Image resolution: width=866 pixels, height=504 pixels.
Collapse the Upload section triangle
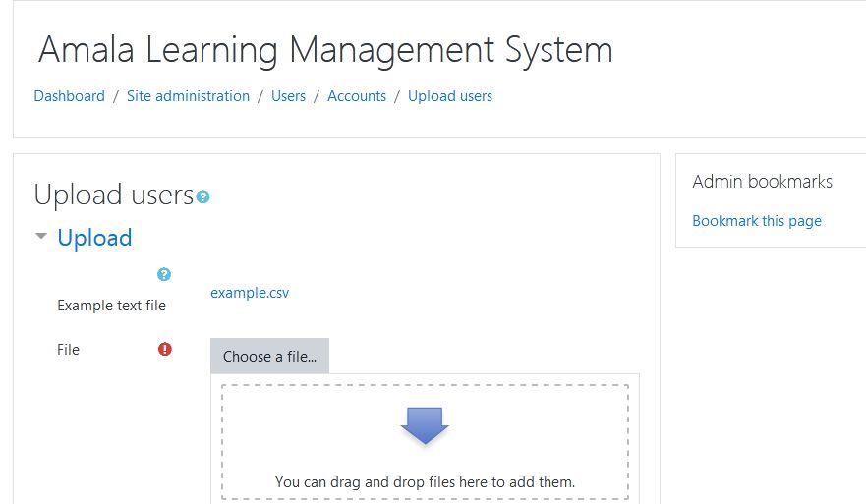[x=41, y=236]
